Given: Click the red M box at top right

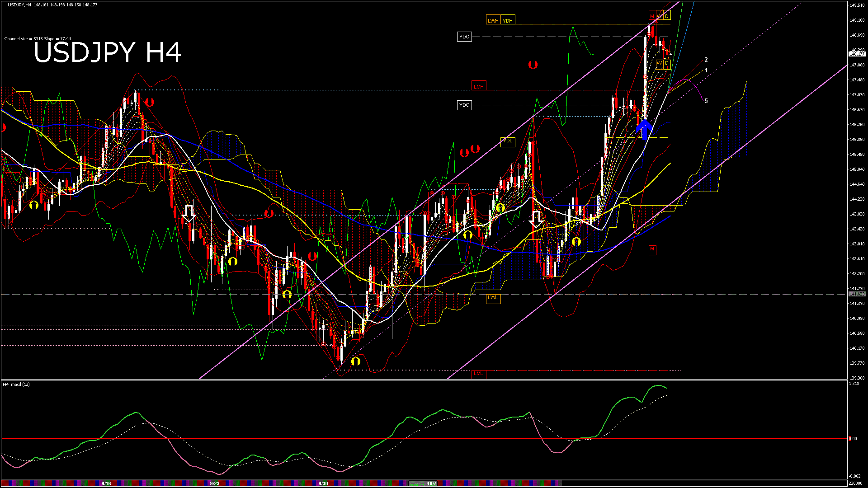Looking at the screenshot, I should coord(652,16).
